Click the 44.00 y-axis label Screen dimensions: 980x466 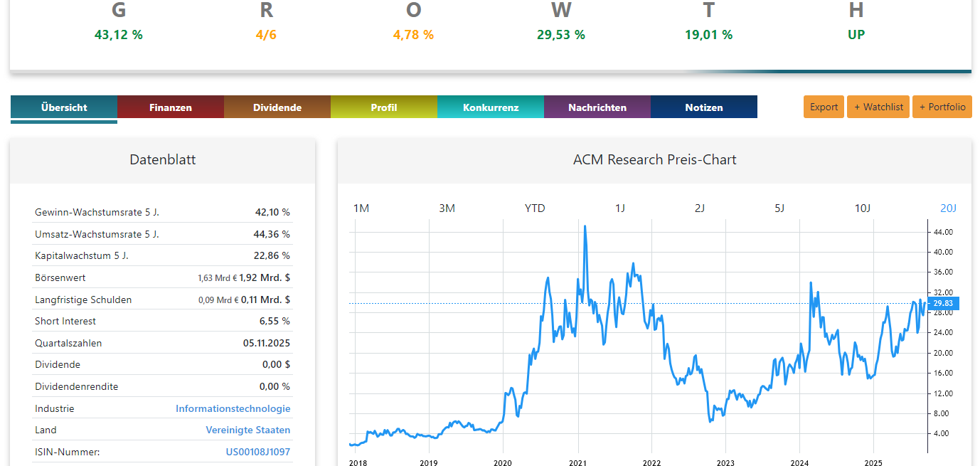coord(942,232)
